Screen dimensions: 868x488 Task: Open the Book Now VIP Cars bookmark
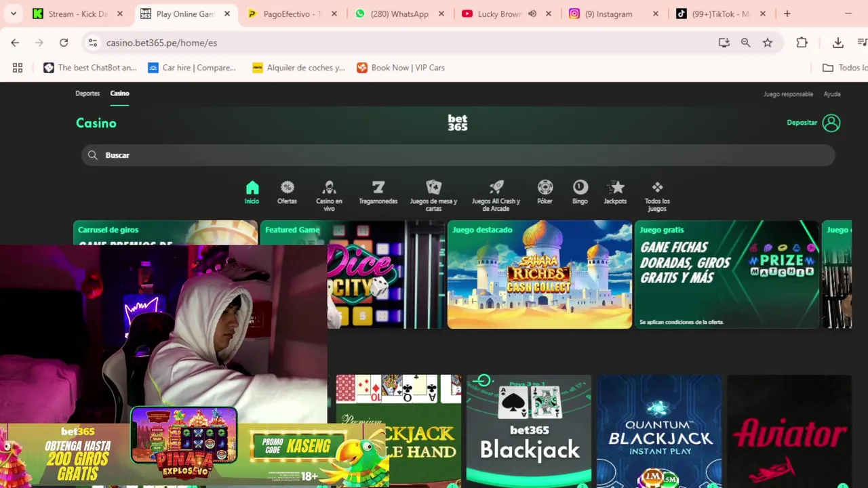pos(401,68)
